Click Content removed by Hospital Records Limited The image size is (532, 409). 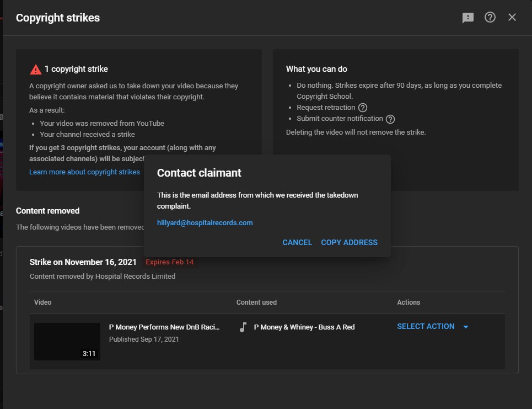click(103, 277)
